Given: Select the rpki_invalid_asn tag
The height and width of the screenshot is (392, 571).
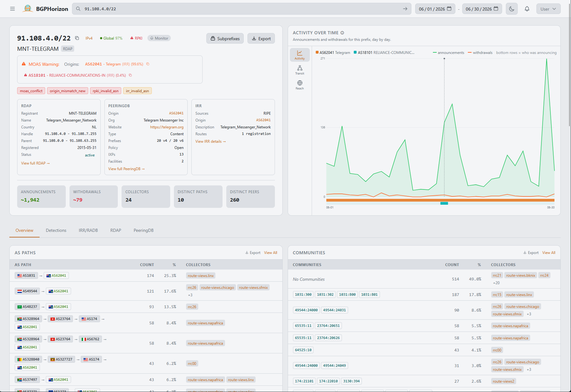Looking at the screenshot, I should click(106, 91).
